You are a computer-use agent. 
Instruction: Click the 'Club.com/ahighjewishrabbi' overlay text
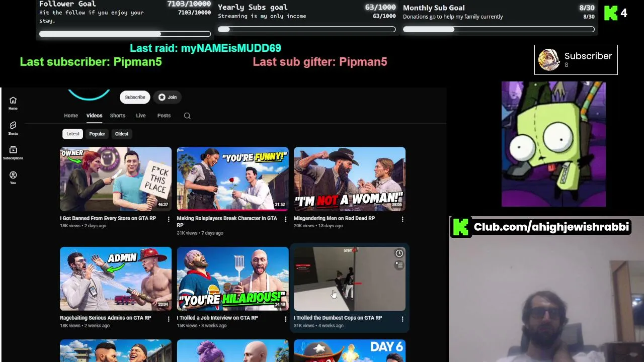(x=551, y=227)
